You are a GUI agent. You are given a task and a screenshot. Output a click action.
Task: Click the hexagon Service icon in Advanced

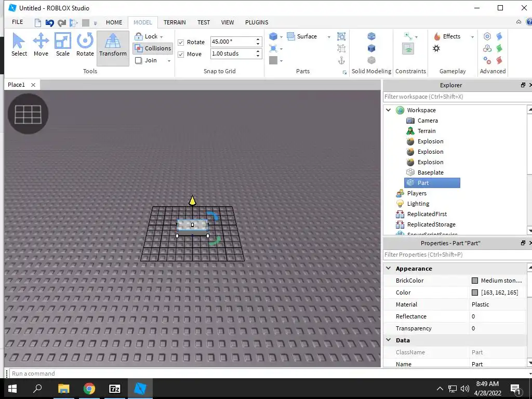487,36
